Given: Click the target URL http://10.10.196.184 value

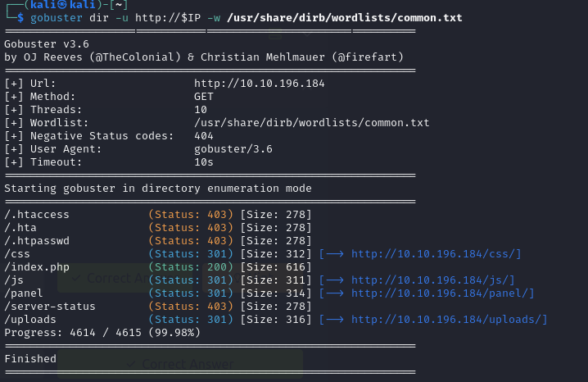Looking at the screenshot, I should pos(259,84).
